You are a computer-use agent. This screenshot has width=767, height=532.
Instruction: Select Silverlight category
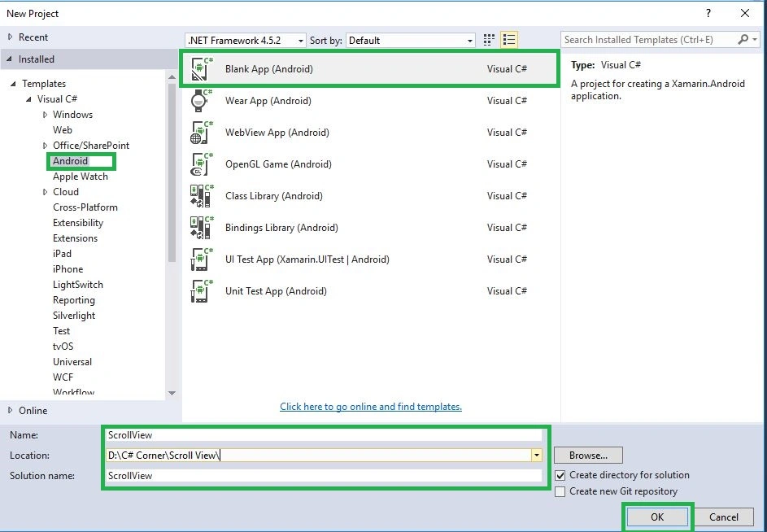pyautogui.click(x=74, y=316)
